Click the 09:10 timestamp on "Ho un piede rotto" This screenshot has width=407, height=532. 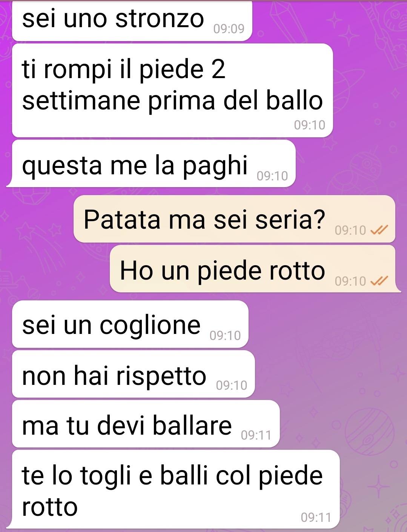(350, 281)
